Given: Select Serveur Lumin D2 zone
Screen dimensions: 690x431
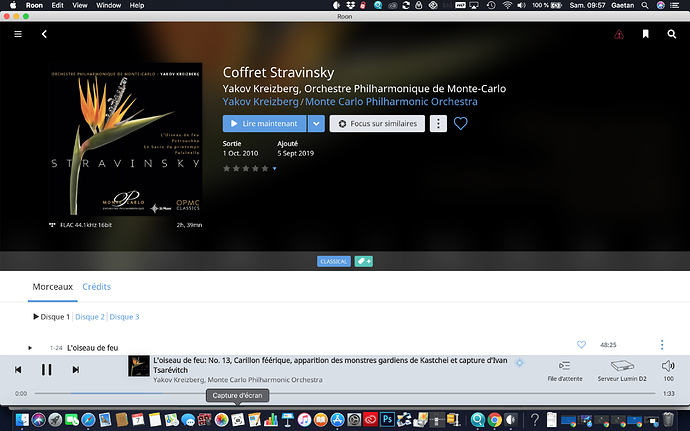Looking at the screenshot, I should coord(622,371).
